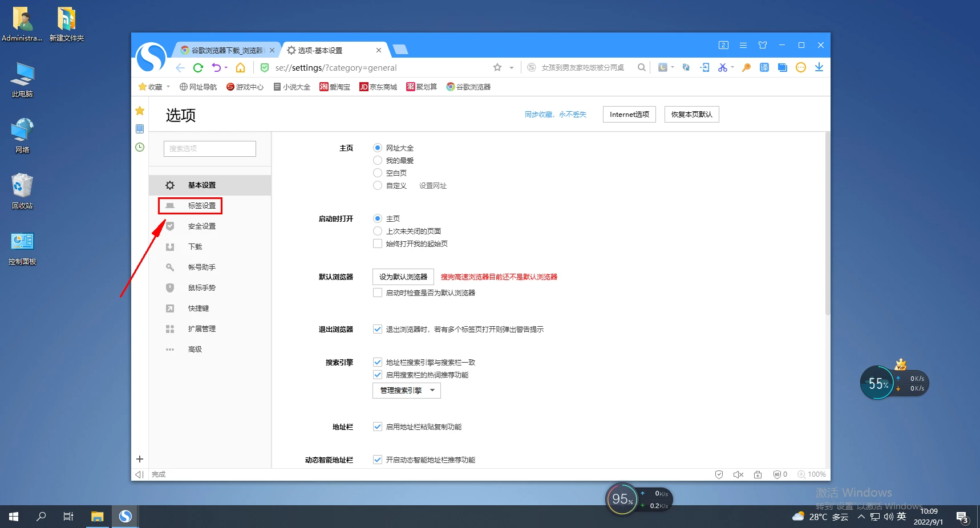Expand the 收藏 bookmarks dropdown arrow
980x528 pixels.
point(168,87)
